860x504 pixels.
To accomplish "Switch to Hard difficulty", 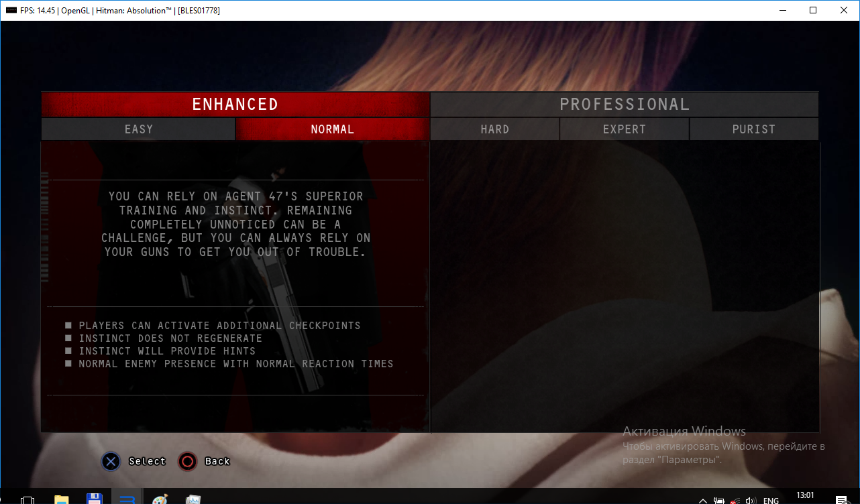I will click(494, 129).
